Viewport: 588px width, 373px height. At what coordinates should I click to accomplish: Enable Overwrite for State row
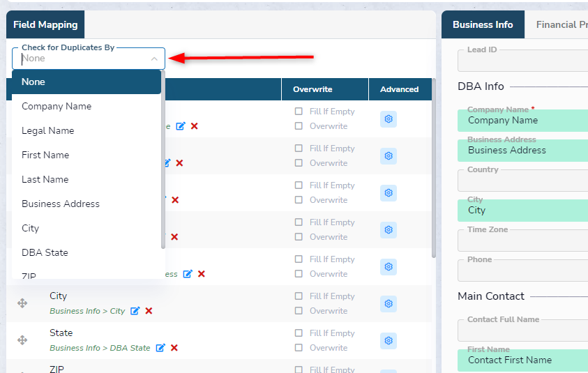click(299, 347)
